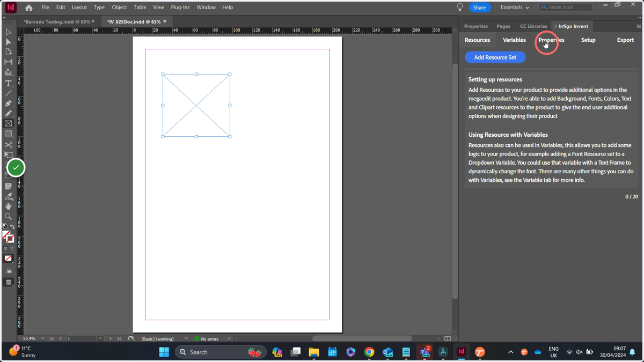The image size is (644, 362).
Task: Click the split layout view button
Action: tap(448, 339)
